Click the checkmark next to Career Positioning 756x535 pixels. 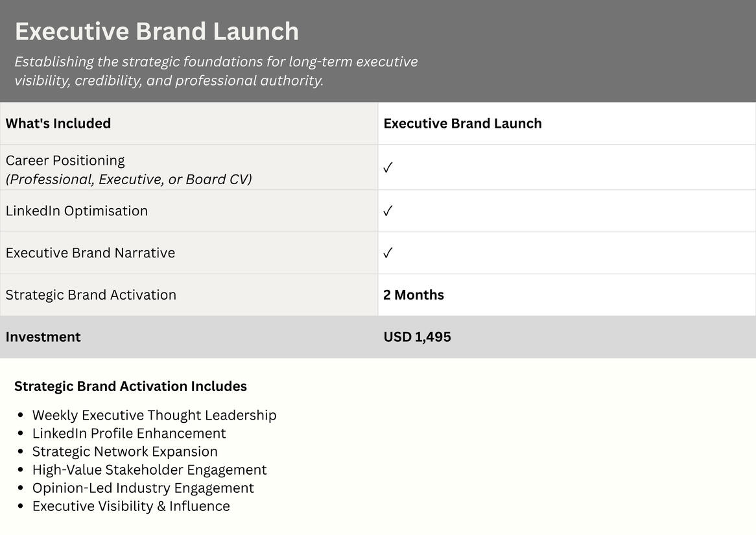click(388, 167)
